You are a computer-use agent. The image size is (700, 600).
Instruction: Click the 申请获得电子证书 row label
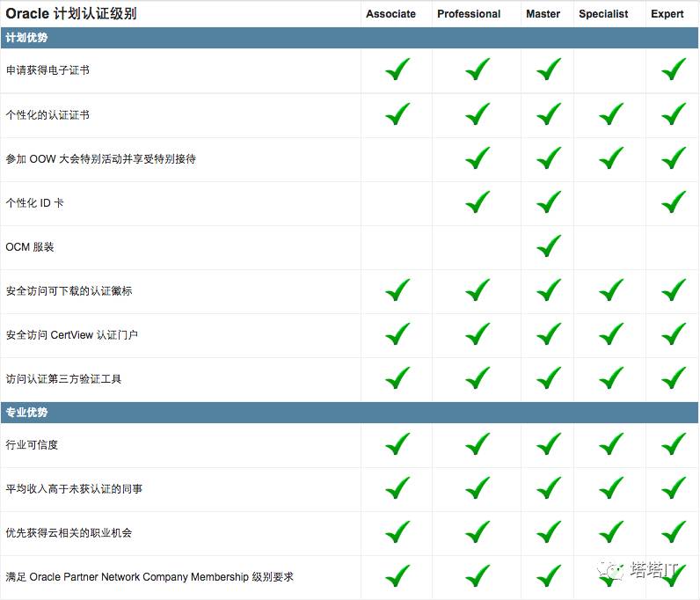47,70
